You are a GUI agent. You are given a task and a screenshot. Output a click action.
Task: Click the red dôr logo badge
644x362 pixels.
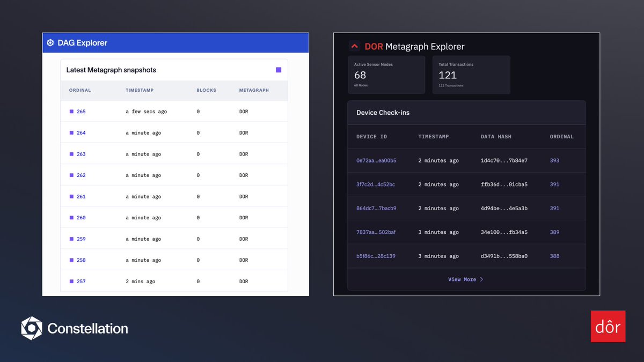pyautogui.click(x=608, y=326)
